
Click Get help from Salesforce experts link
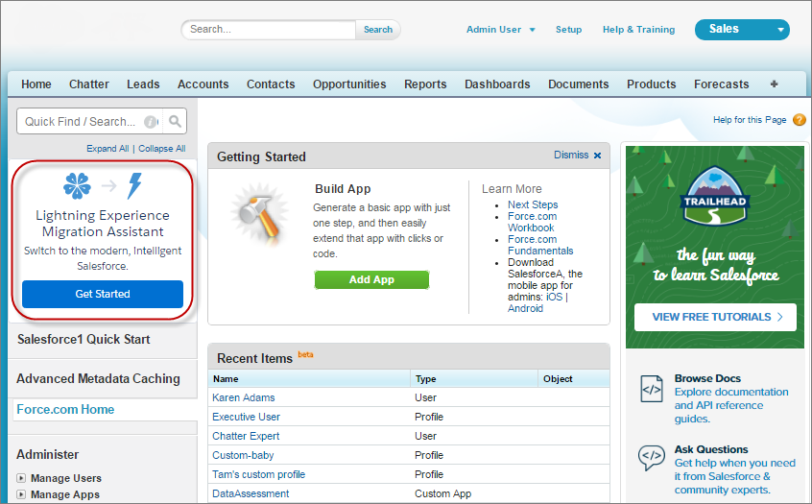pos(735,476)
